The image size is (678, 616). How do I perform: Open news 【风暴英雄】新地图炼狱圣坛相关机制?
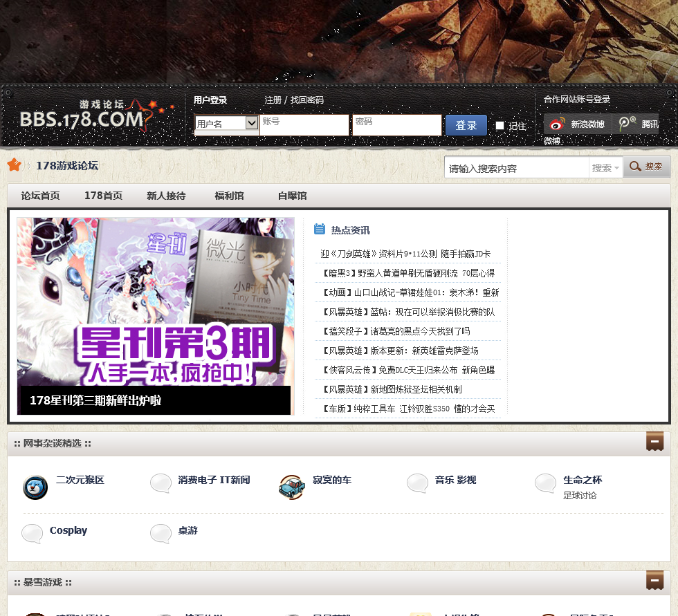tap(392, 390)
